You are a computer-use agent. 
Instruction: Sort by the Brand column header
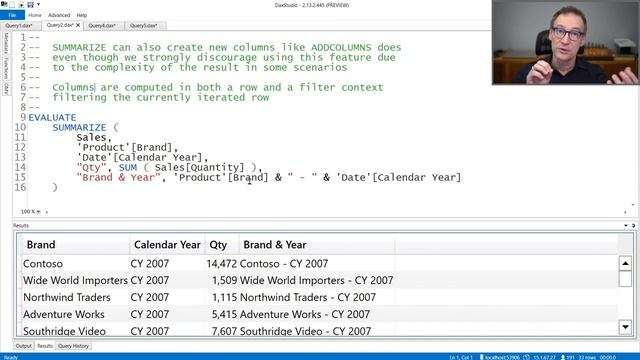[76, 244]
